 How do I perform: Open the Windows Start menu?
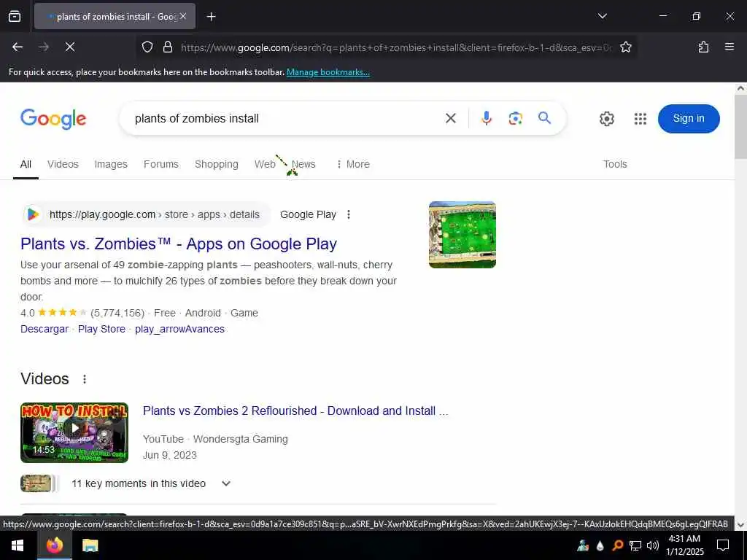tap(18, 545)
